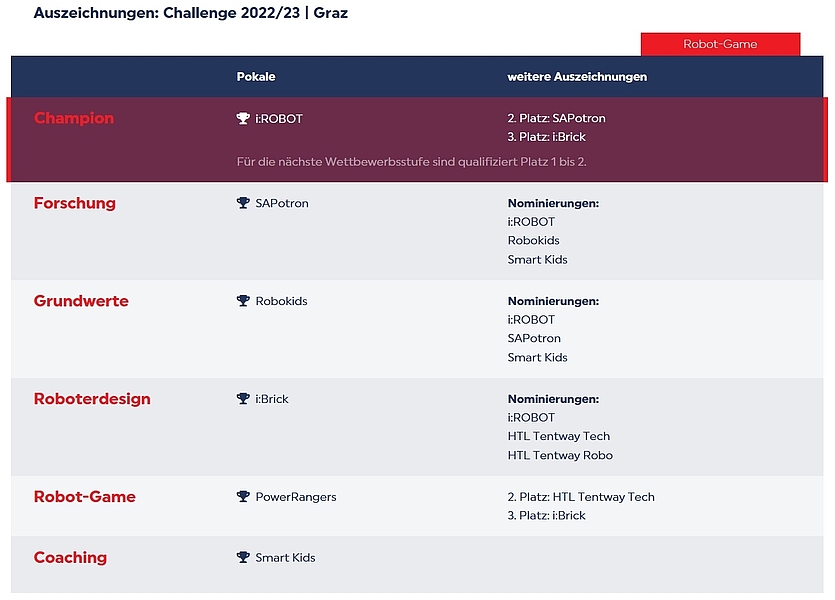Click the weitere Auszeichnungen column header
Image resolution: width=835 pixels, height=600 pixels.
pos(577,77)
